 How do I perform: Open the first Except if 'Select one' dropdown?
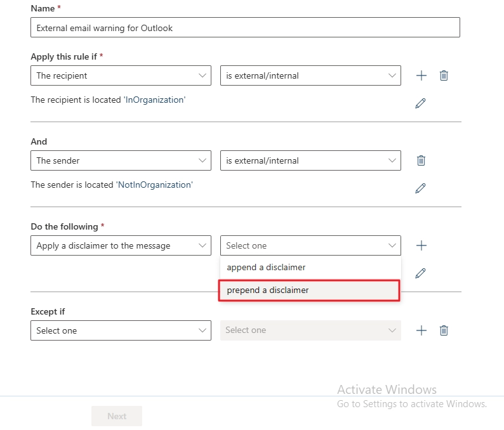[x=121, y=330]
